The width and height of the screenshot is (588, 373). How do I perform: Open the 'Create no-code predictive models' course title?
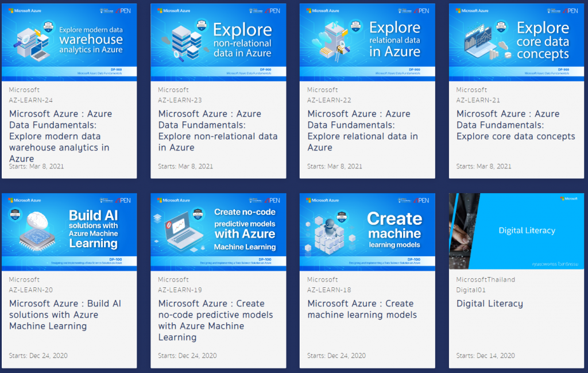pyautogui.click(x=216, y=320)
